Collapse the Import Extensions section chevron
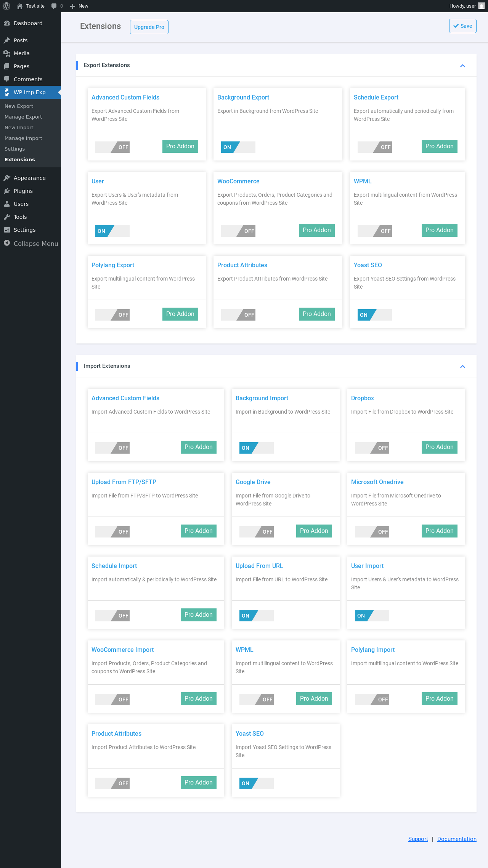The width and height of the screenshot is (488, 868). [x=462, y=366]
